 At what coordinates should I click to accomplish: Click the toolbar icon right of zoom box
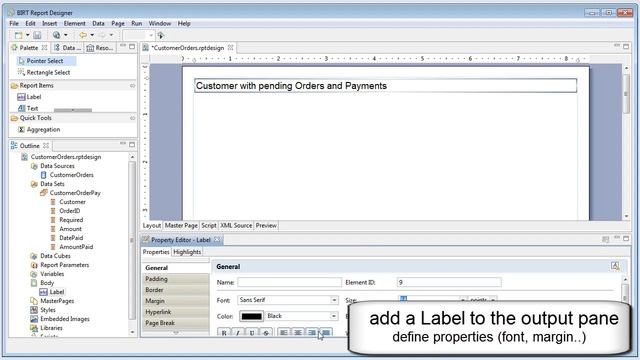(x=161, y=36)
